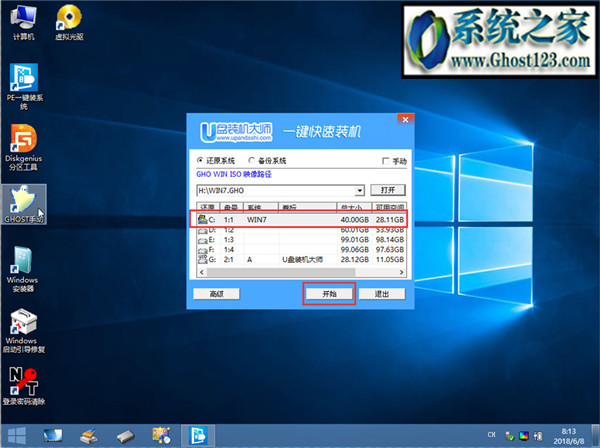Image resolution: width=600 pixels, height=448 pixels.
Task: Click the C: drive Windows icon
Action: pos(202,219)
